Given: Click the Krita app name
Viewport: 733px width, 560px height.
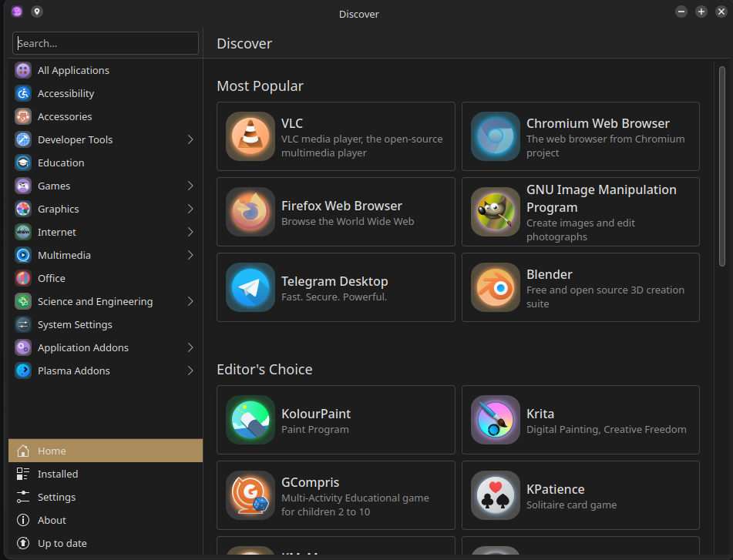Looking at the screenshot, I should tap(540, 414).
